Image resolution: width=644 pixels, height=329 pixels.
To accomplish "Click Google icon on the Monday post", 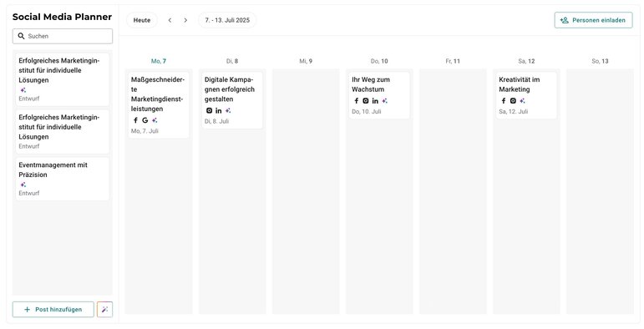I will click(145, 120).
